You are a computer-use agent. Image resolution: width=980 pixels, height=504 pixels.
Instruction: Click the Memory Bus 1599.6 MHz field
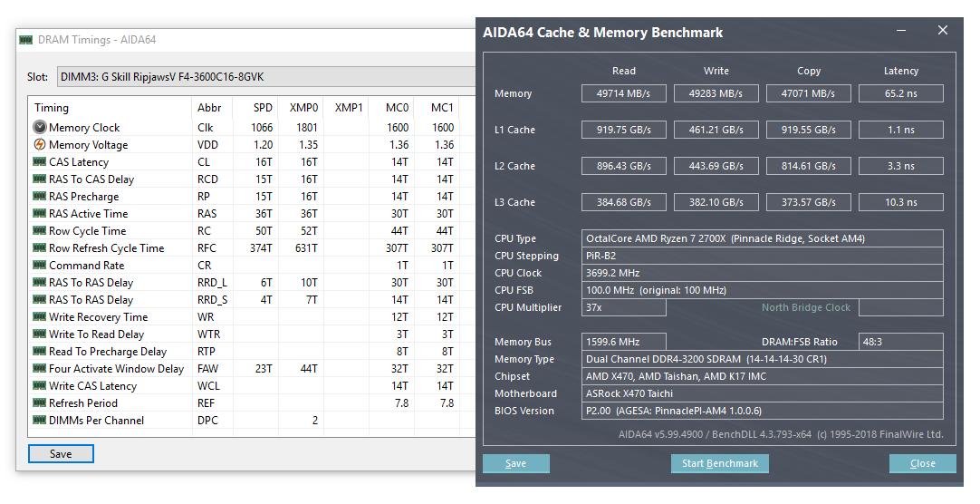coord(624,342)
